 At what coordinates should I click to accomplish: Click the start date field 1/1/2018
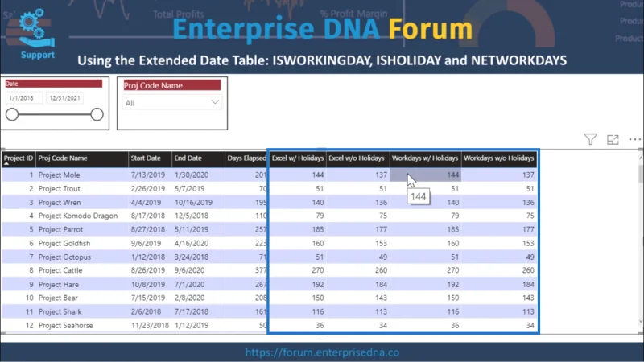click(24, 98)
